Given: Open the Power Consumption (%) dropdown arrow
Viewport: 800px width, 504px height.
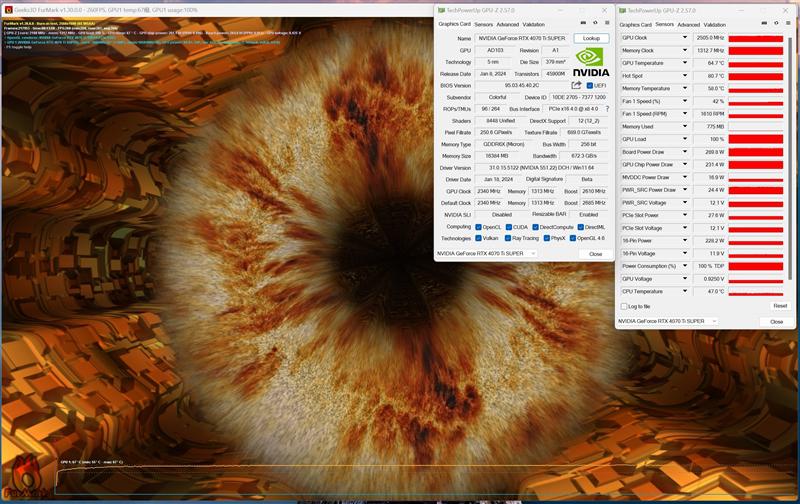Looking at the screenshot, I should click(x=685, y=266).
